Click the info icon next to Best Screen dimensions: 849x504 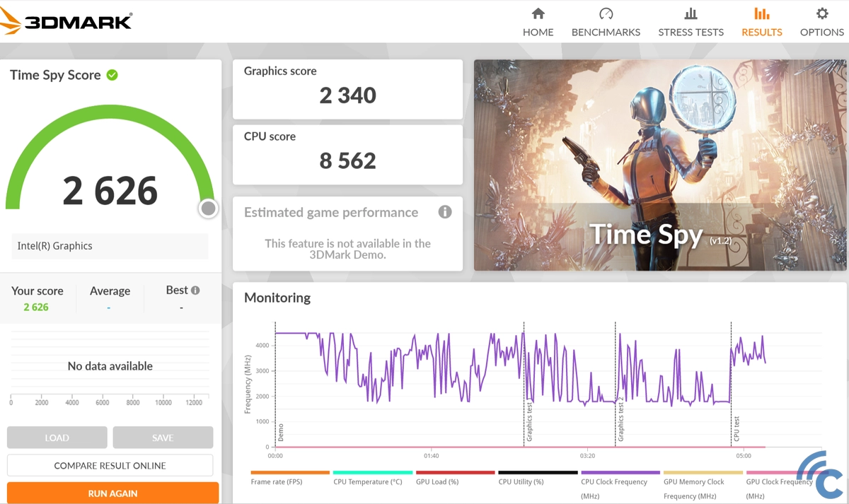click(195, 290)
